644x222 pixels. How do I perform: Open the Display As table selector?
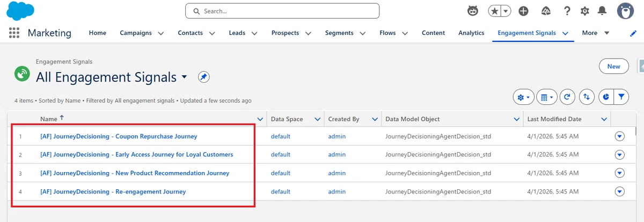tap(547, 97)
